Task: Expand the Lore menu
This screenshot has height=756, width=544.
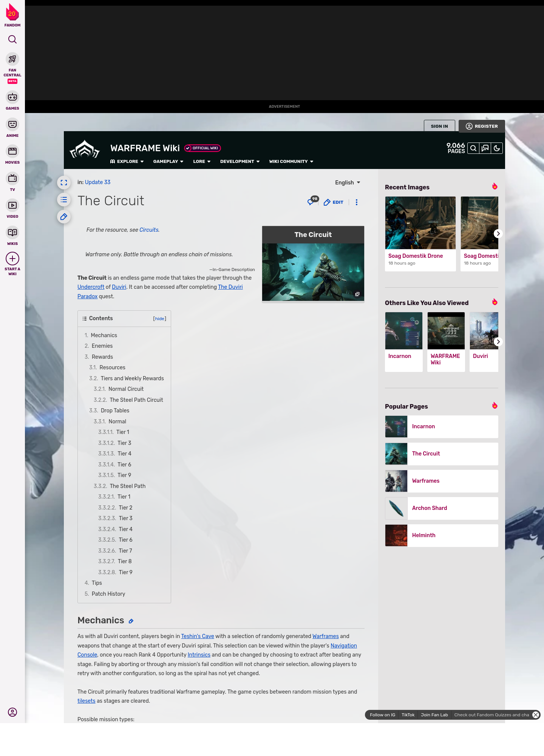Action: click(202, 161)
